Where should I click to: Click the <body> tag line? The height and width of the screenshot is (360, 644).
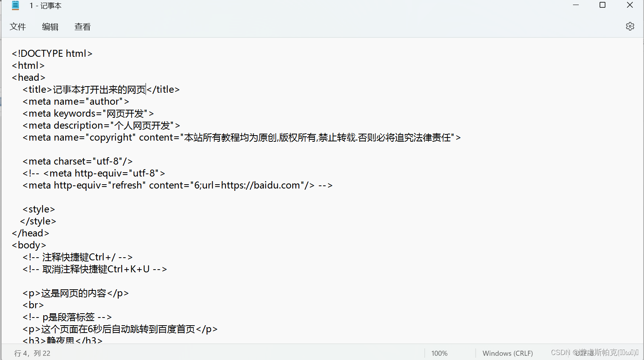[x=29, y=245]
